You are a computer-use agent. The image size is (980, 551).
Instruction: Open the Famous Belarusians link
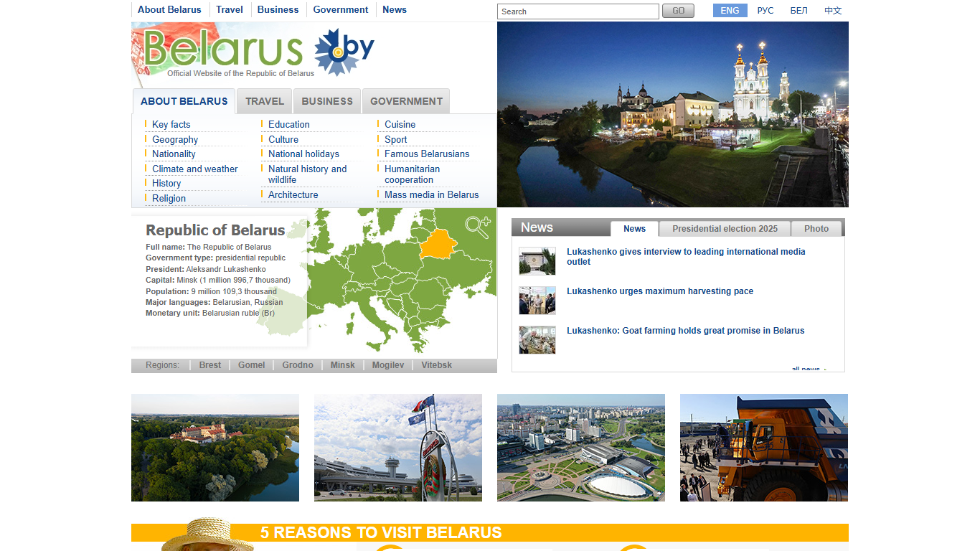coord(427,154)
